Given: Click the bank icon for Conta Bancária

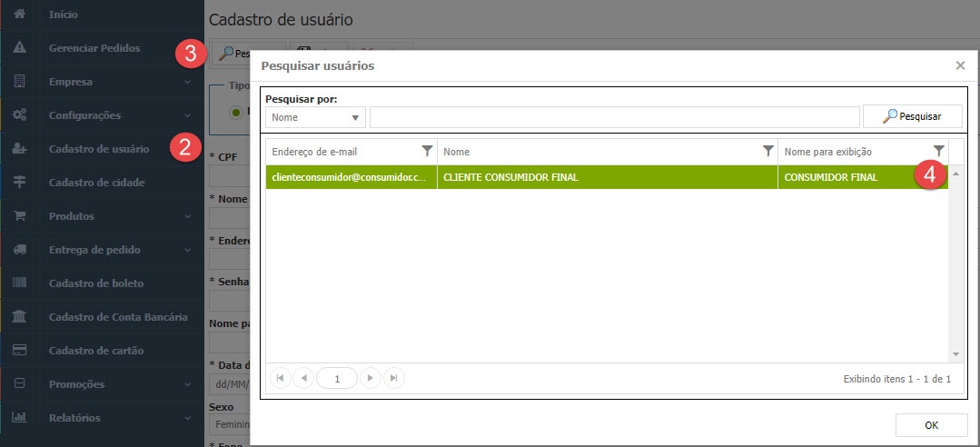Looking at the screenshot, I should coord(19,317).
